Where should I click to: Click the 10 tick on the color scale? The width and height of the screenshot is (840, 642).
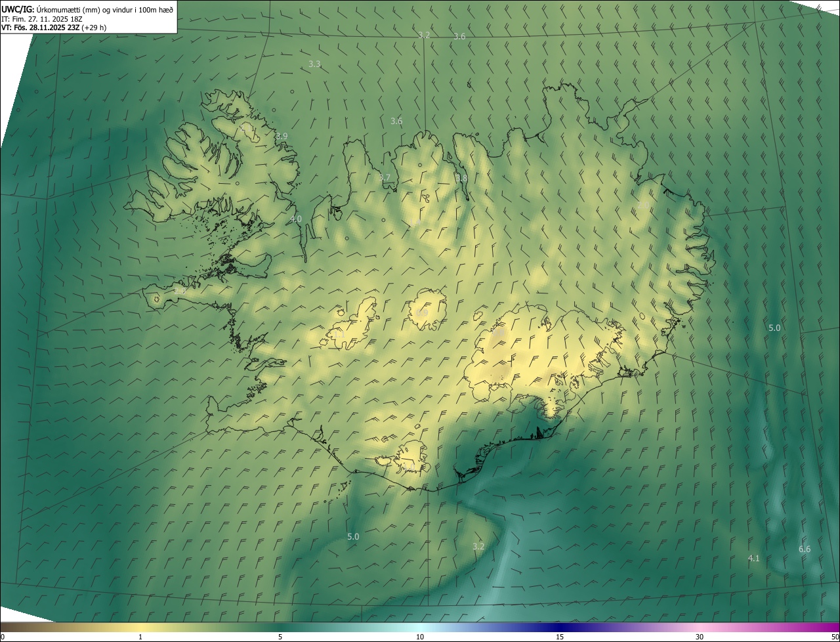420,637
